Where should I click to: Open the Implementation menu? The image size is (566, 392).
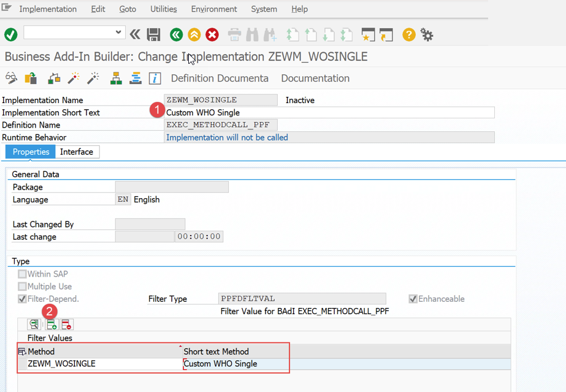pos(48,9)
